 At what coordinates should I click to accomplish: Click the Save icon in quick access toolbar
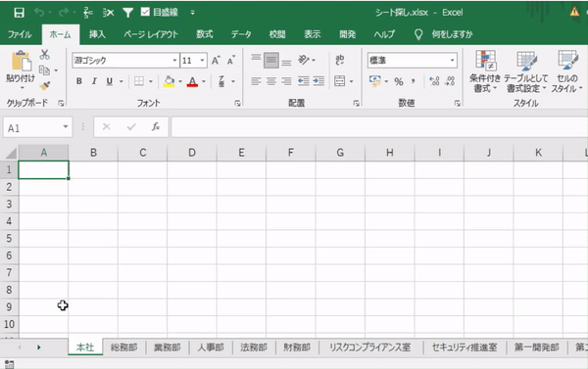pos(19,13)
